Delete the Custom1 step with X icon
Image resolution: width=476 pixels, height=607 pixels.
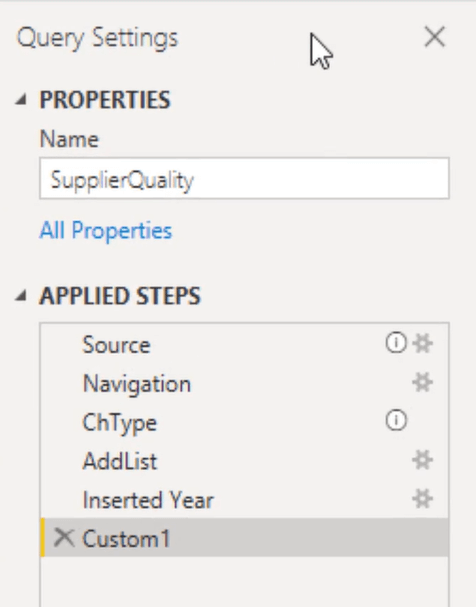coord(64,538)
